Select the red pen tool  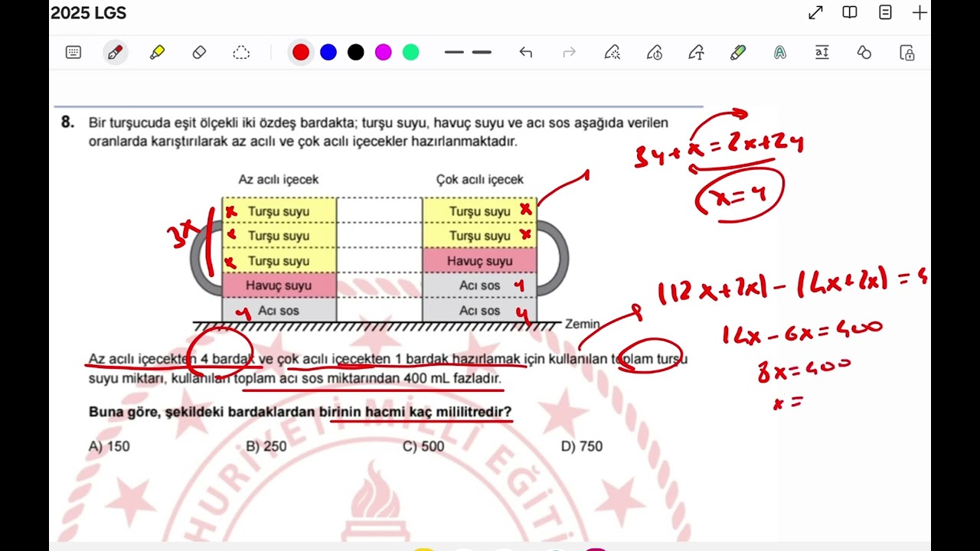click(116, 53)
